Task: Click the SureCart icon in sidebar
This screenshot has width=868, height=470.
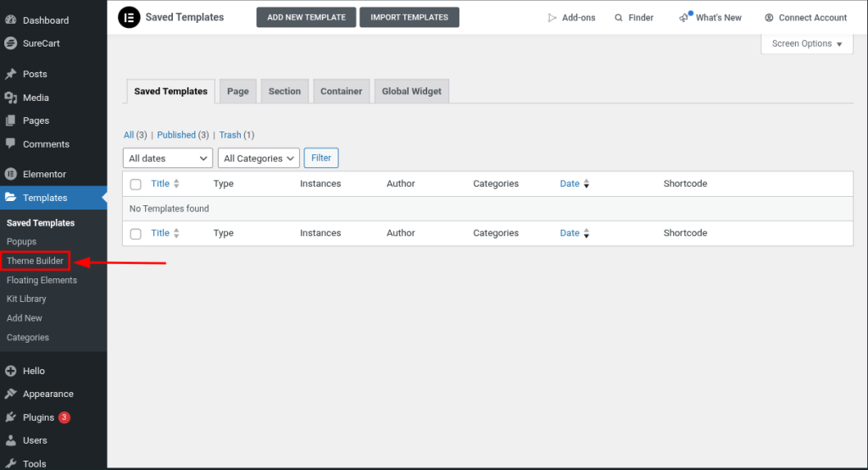Action: pyautogui.click(x=11, y=43)
